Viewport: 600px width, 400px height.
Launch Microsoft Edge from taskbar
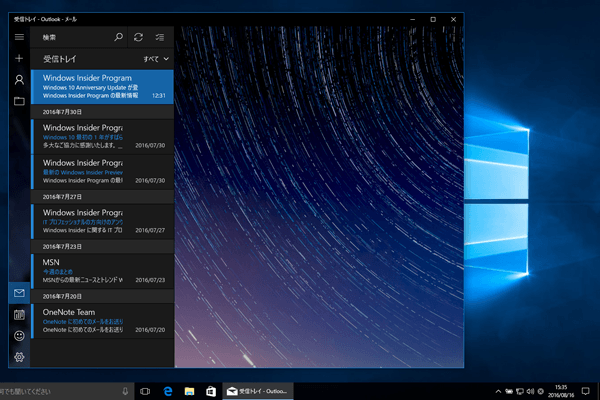coord(168,391)
